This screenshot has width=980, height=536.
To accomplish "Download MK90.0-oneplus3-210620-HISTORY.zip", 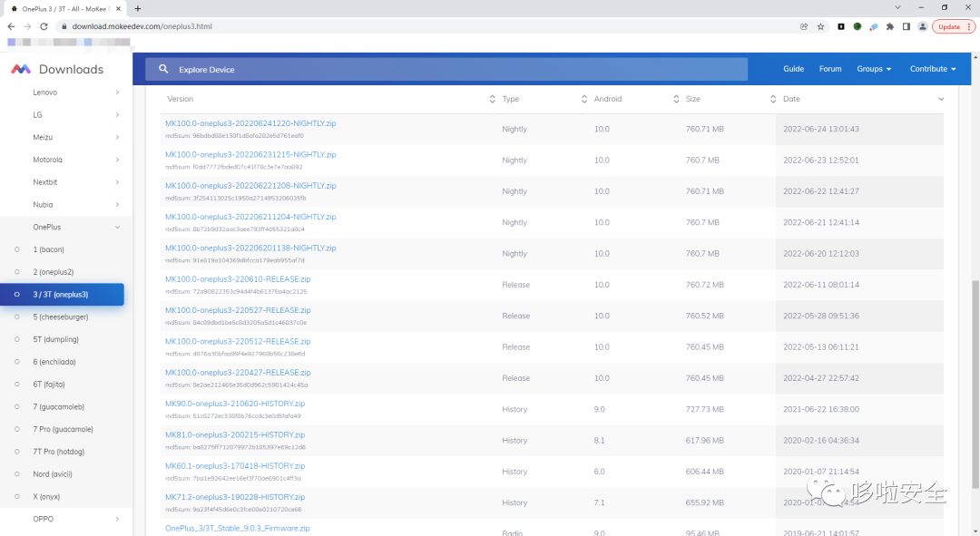I will tap(235, 404).
